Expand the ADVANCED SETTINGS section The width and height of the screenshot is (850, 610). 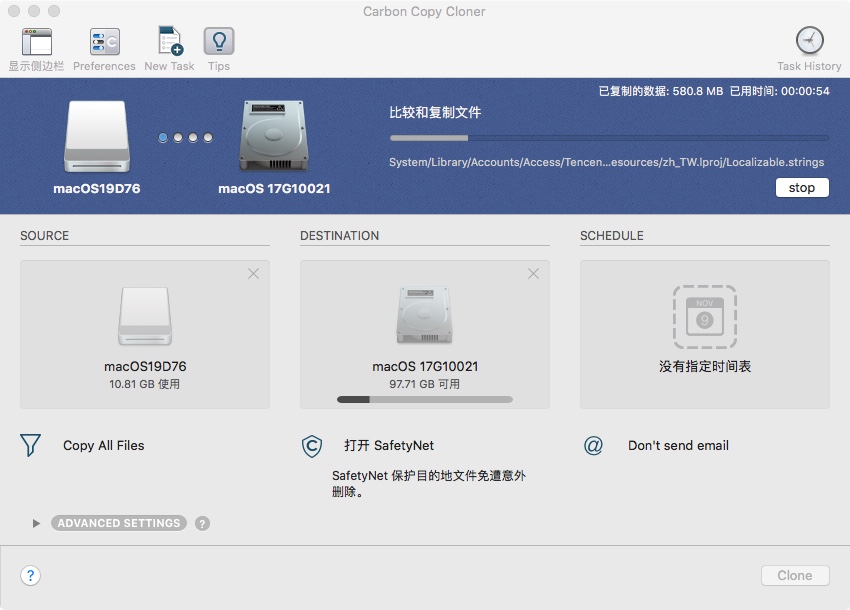click(x=118, y=522)
